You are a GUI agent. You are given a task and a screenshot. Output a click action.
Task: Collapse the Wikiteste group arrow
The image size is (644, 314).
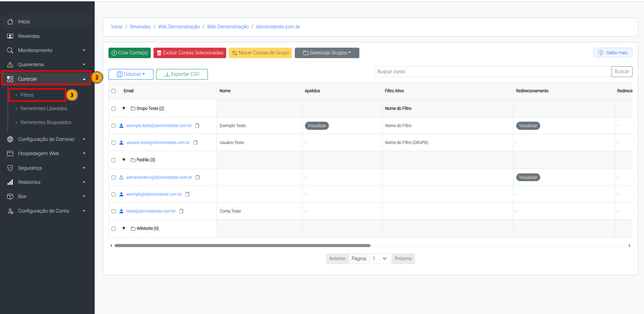124,228
